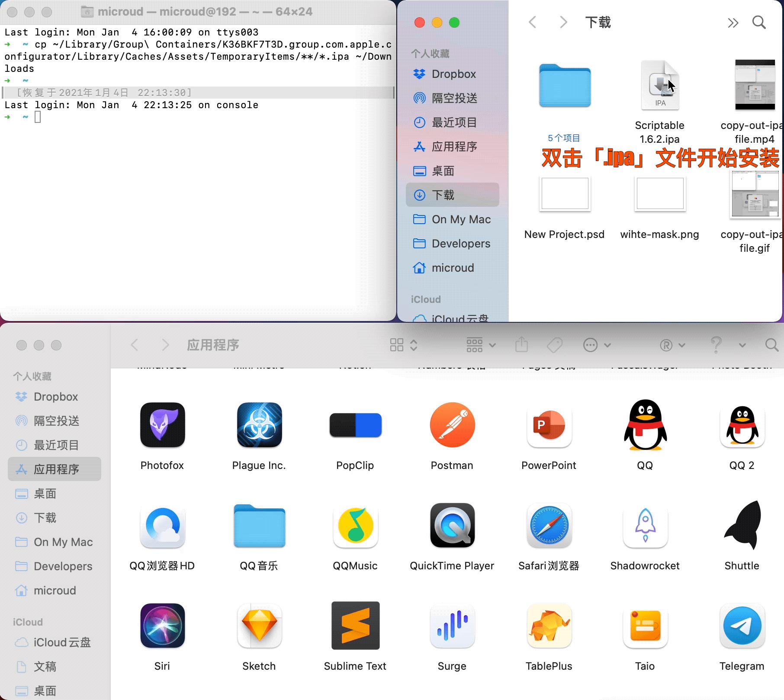Image resolution: width=784 pixels, height=700 pixels.
Task: Click the Plague Inc. app icon
Action: [x=259, y=425]
